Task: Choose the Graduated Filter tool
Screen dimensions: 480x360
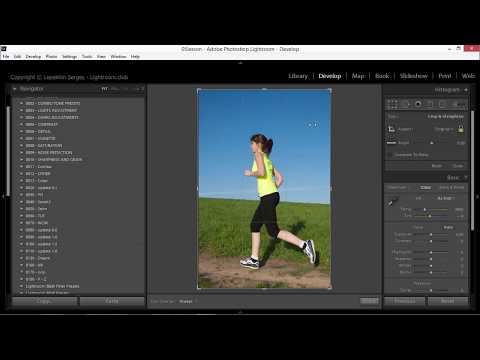Action: pos(430,104)
